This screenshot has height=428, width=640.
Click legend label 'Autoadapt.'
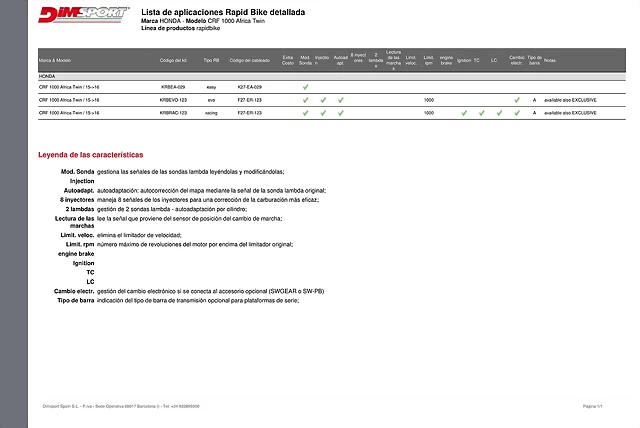(79, 191)
